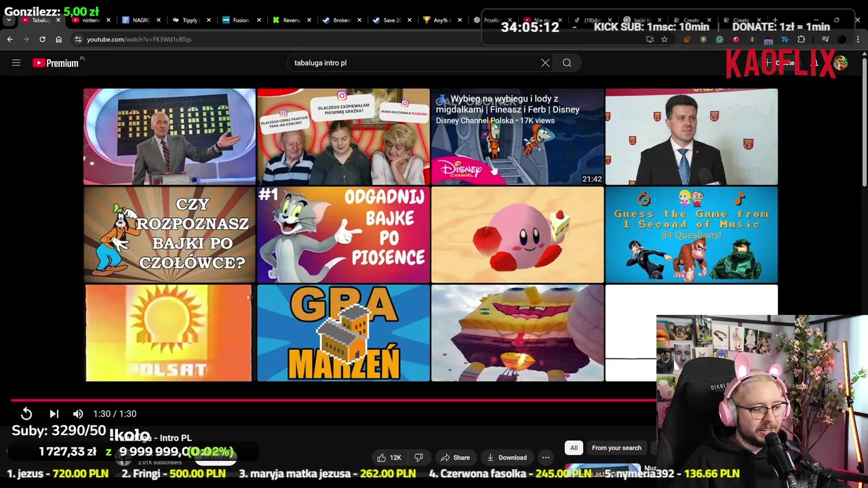Open the YouTube hamburger guide menu
Image resolution: width=868 pixels, height=488 pixels.
(x=16, y=63)
